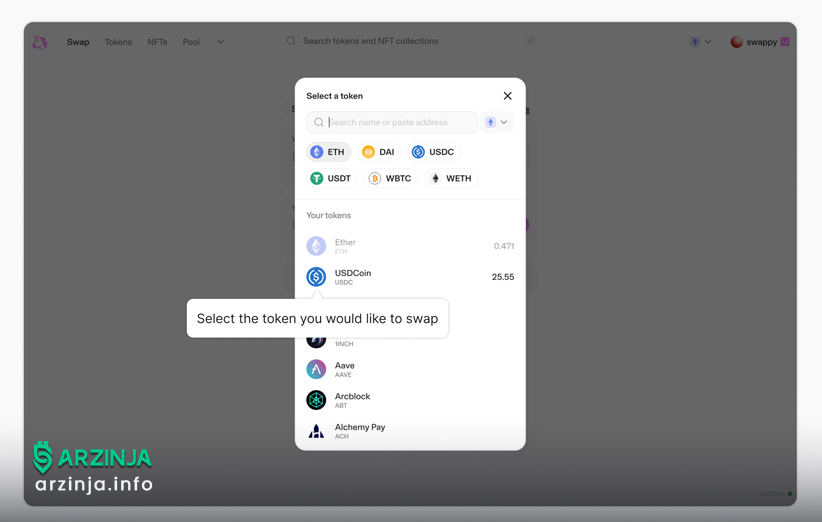Open the Tokens tab
The height and width of the screenshot is (522, 822).
pyautogui.click(x=118, y=42)
